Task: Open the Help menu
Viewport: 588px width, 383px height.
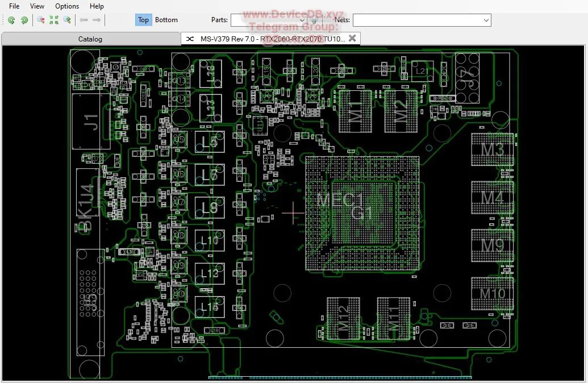Action: pyautogui.click(x=97, y=6)
